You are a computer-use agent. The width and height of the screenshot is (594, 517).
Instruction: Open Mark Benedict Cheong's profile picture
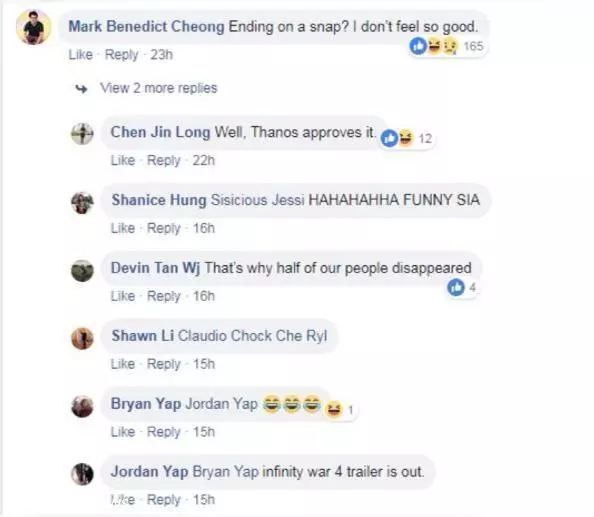pyautogui.click(x=34, y=27)
